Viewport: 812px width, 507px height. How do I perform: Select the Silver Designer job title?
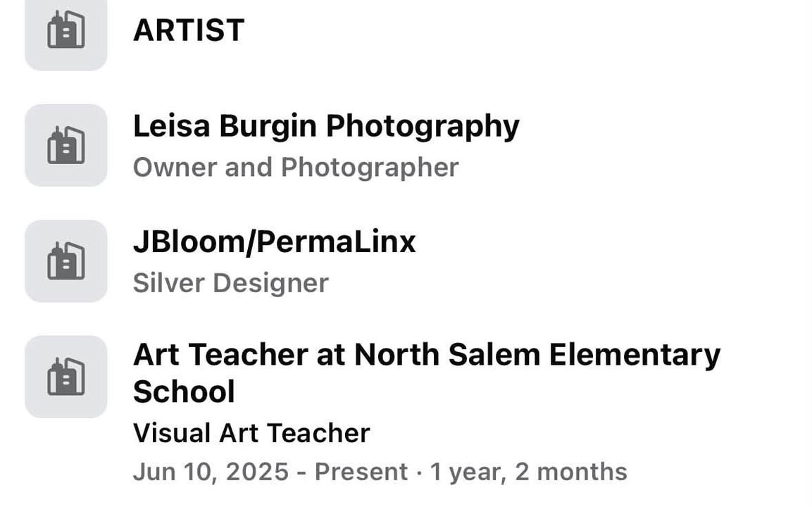point(230,283)
